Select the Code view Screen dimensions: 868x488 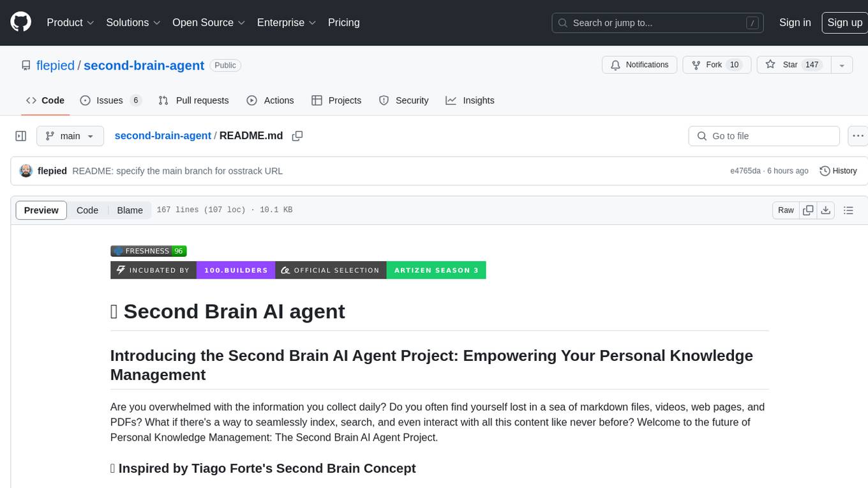[x=87, y=210]
